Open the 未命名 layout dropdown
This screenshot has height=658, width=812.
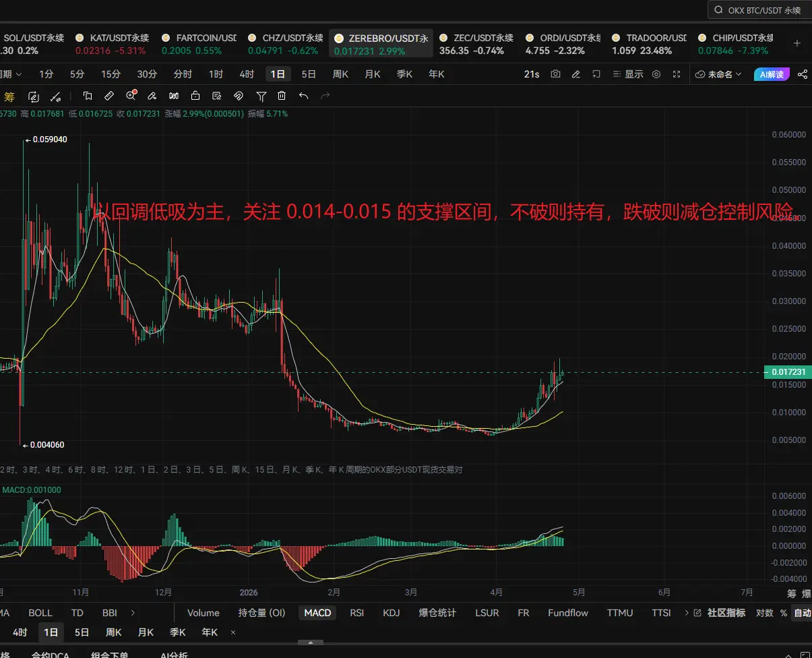[718, 74]
